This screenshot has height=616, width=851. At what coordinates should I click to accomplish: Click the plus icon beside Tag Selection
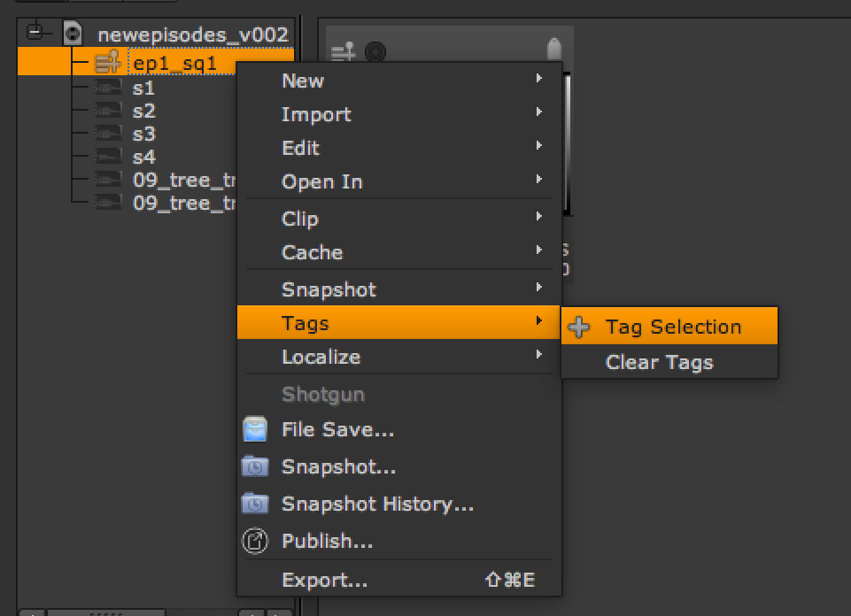[x=579, y=327]
